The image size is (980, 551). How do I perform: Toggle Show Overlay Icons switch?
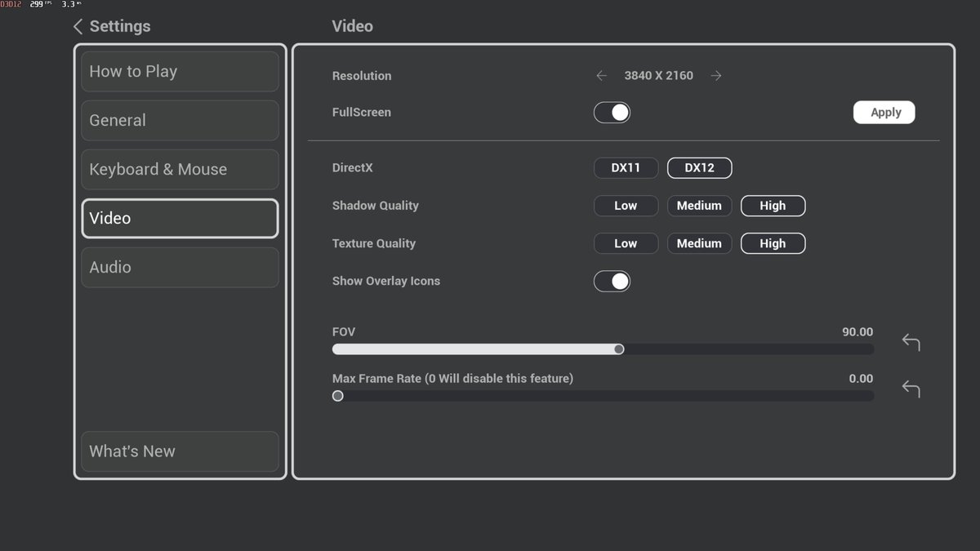tap(612, 282)
